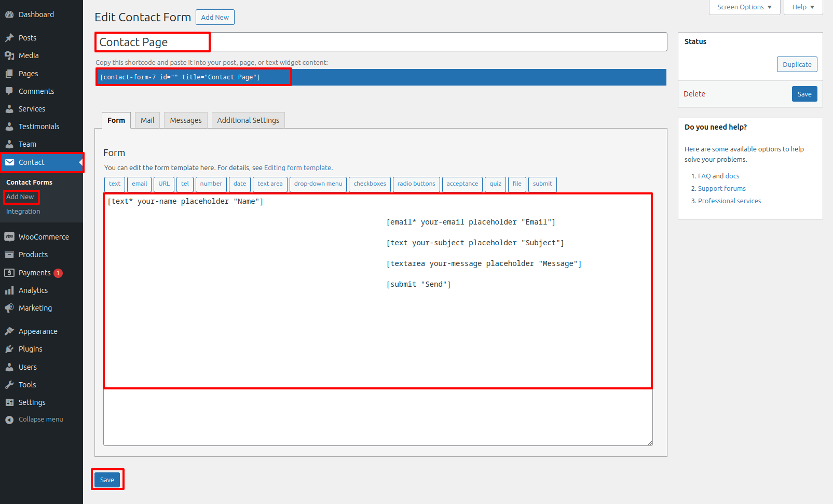Click the WooCommerce logo icon
This screenshot has width=833, height=504.
coord(9,237)
